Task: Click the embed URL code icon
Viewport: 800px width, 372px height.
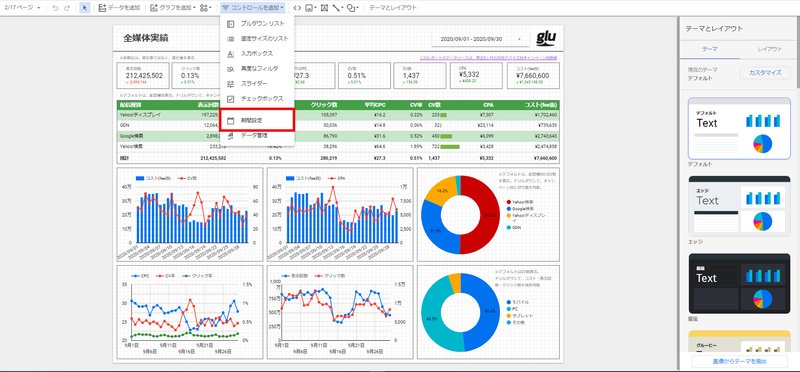Action: coord(297,8)
